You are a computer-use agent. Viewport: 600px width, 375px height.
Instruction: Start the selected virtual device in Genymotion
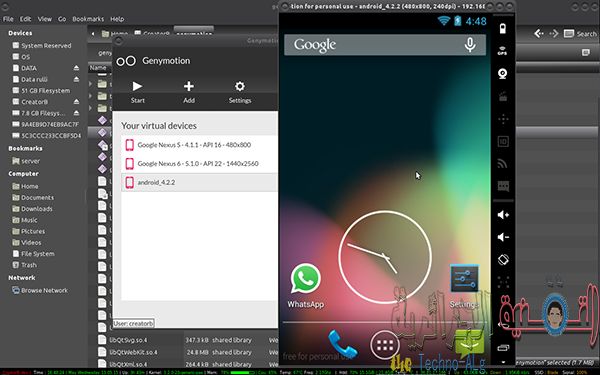[x=137, y=92]
